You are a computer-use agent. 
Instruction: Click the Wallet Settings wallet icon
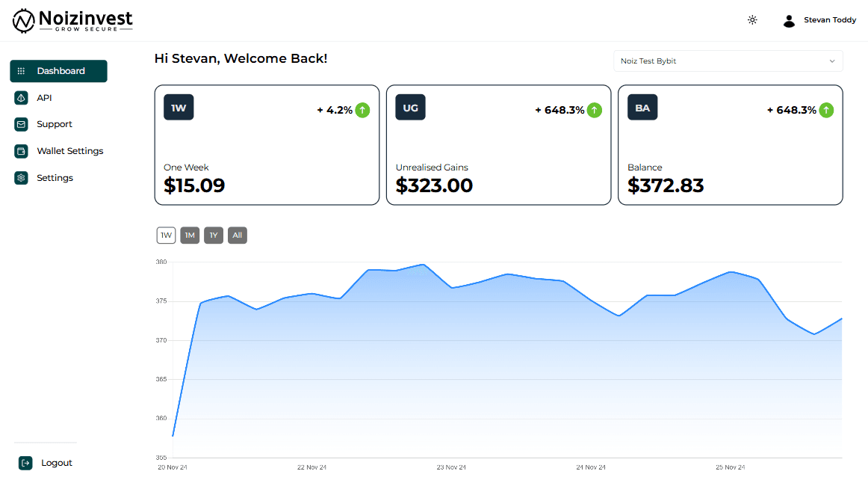coord(21,151)
